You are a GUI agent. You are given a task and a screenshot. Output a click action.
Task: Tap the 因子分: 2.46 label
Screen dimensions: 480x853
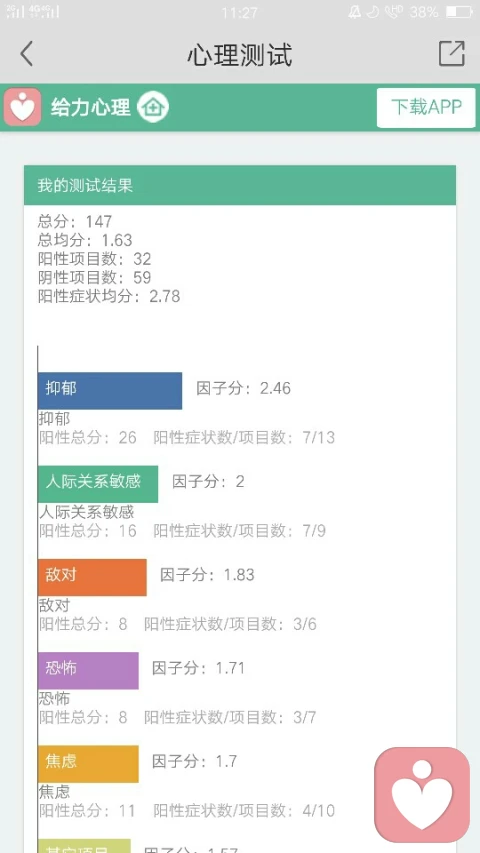(243, 388)
